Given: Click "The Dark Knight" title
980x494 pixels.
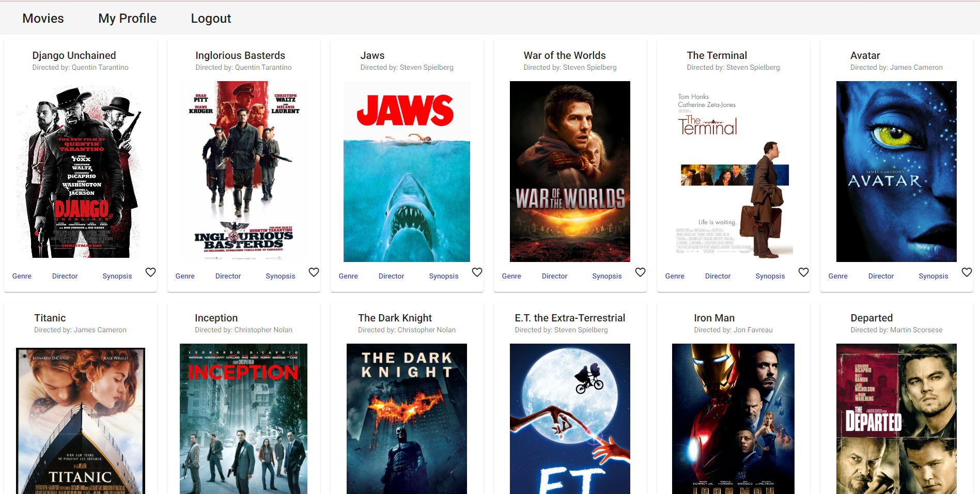Looking at the screenshot, I should pyautogui.click(x=395, y=318).
